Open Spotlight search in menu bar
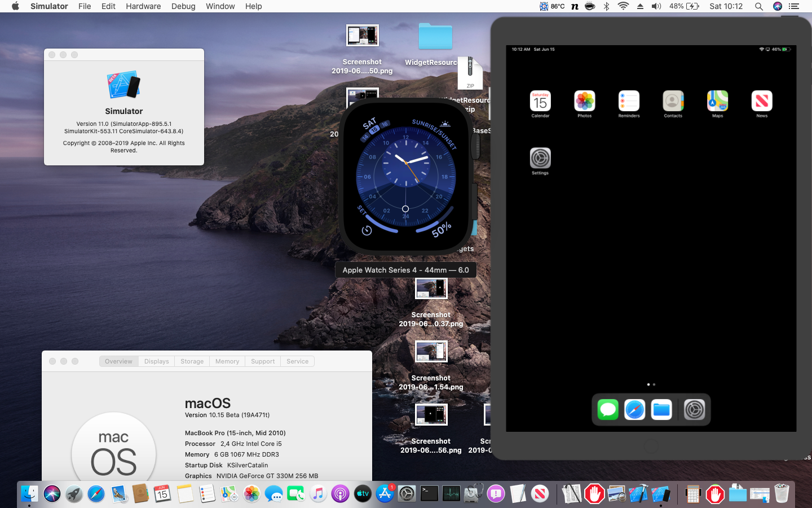Screen dimensions: 812x508 tap(759, 6)
